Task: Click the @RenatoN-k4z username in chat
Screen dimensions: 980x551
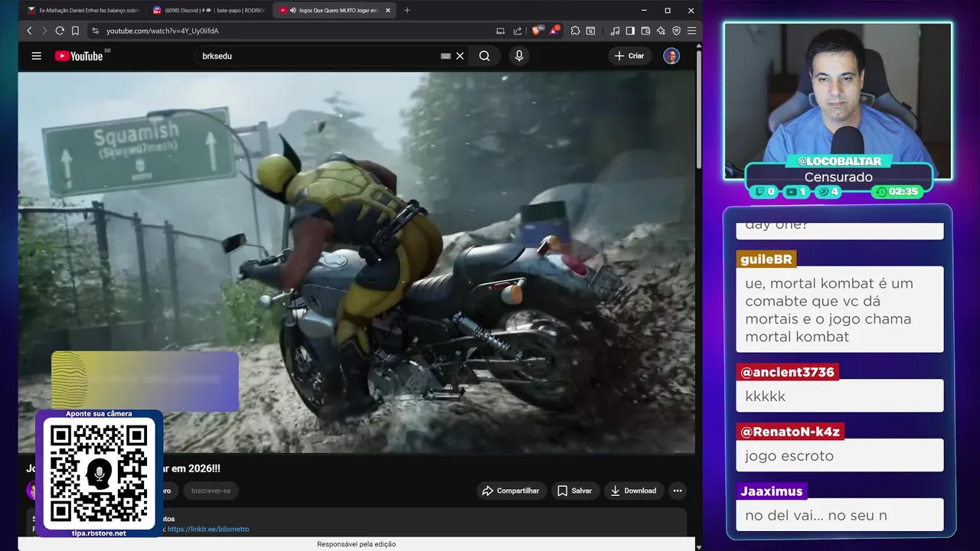Action: (791, 432)
